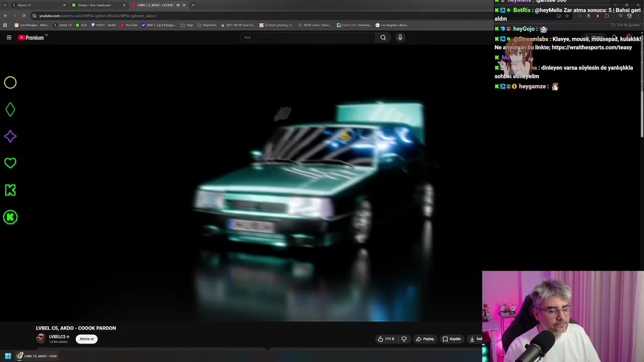Expand the Vorp bookmarks folder

187,25
